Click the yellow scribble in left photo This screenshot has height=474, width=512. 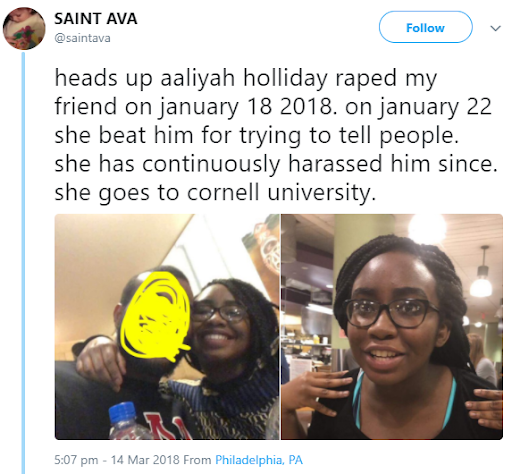tap(155, 316)
